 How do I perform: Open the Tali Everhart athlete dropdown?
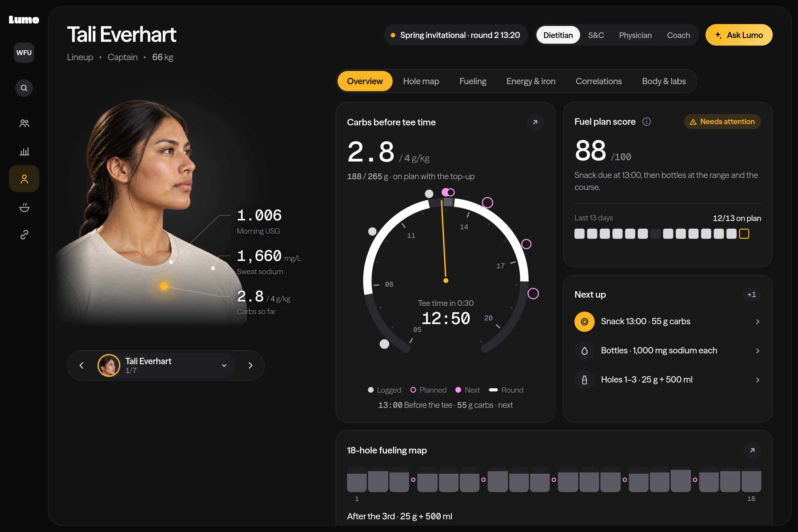point(166,365)
